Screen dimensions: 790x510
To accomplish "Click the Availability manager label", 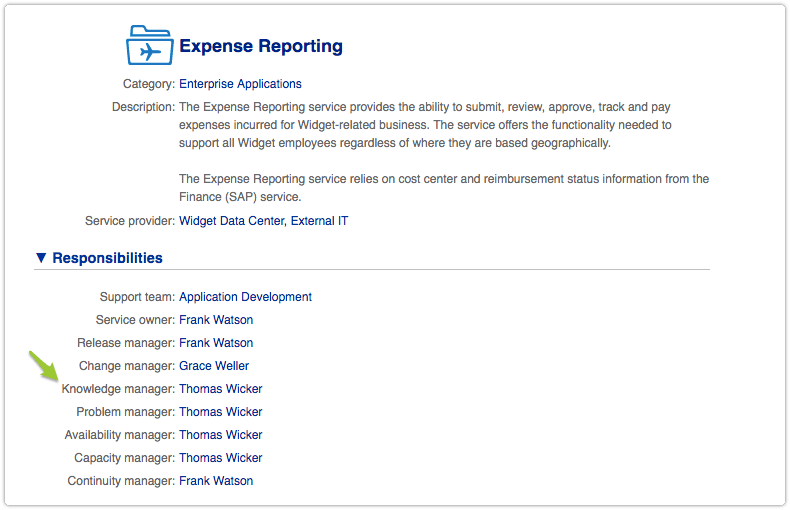I will (x=120, y=435).
